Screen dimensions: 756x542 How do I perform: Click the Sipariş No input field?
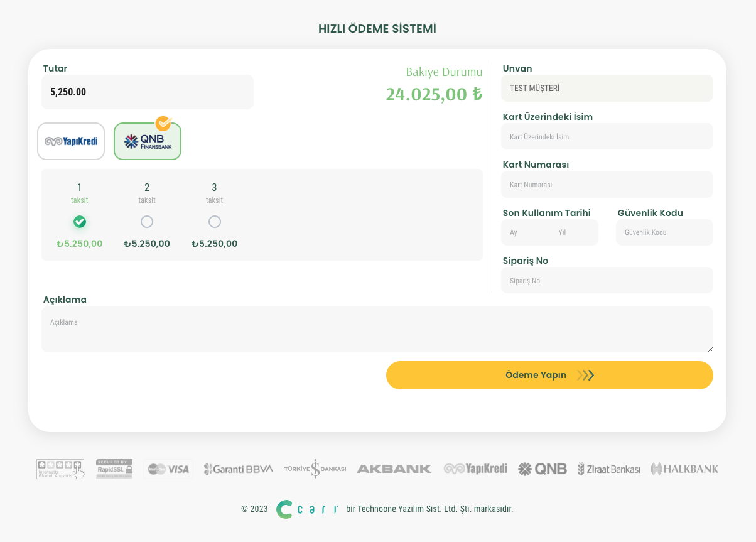tap(607, 281)
